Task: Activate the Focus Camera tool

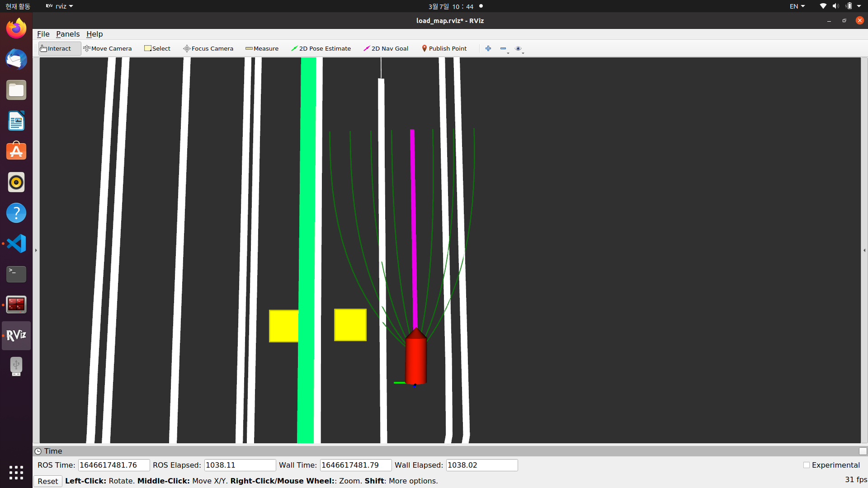Action: (208, 48)
